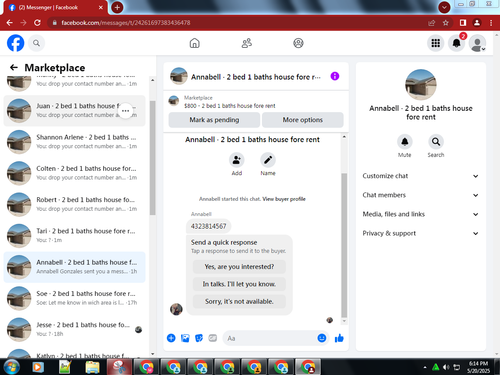This screenshot has height=375, width=500.
Task: Click the Add people icon in chat
Action: pyautogui.click(x=237, y=160)
